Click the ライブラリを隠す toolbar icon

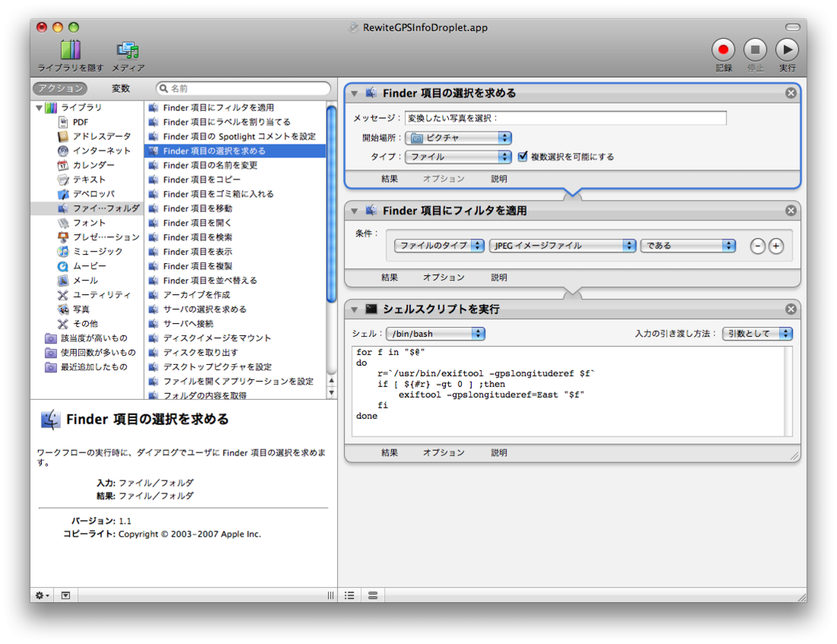(x=71, y=49)
